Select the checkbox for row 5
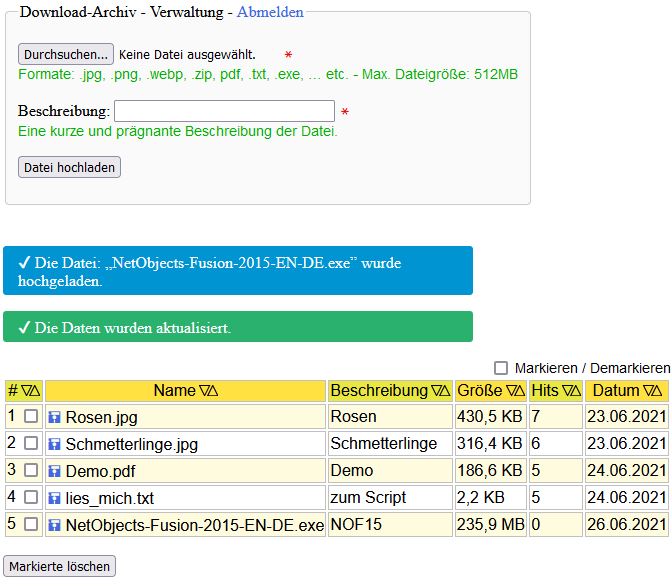 tap(31, 524)
